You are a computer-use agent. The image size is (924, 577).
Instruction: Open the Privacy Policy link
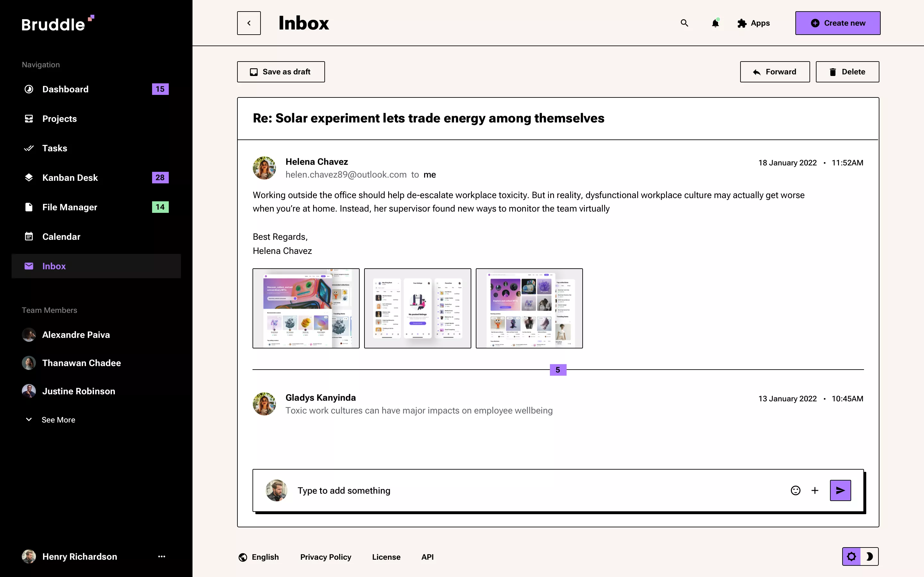tap(325, 557)
